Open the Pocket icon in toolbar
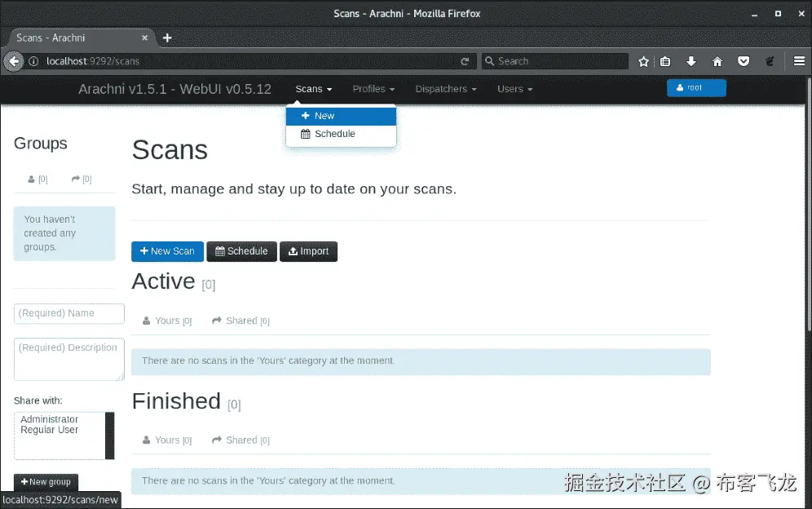 (x=744, y=62)
